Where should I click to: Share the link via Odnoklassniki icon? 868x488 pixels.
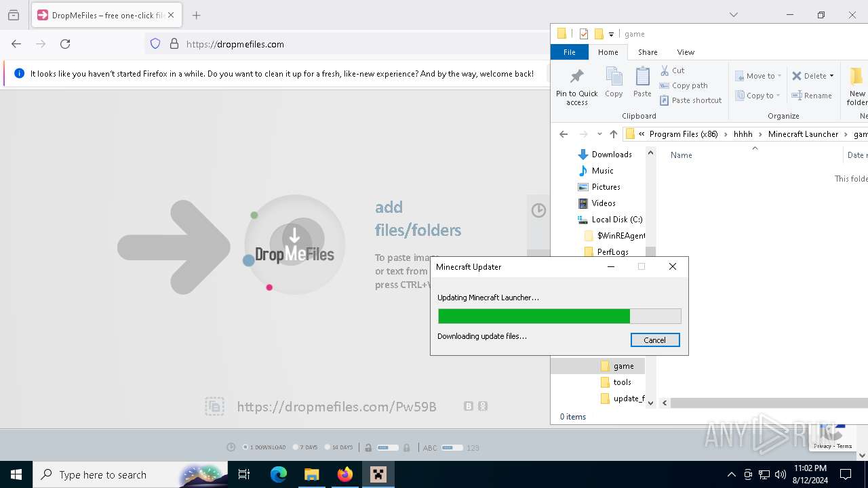[x=483, y=406]
